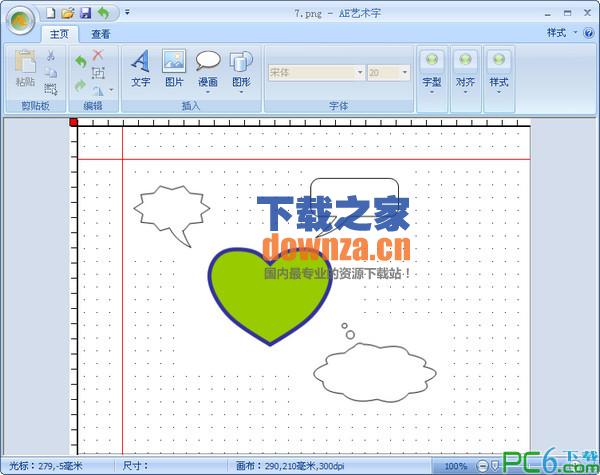
Task: Click the zoom slider thumb
Action: pos(495,466)
